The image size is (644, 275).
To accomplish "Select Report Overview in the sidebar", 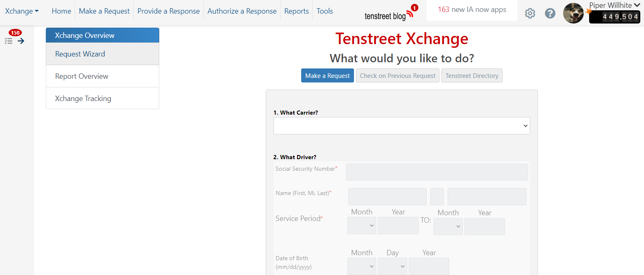I will click(x=102, y=76).
